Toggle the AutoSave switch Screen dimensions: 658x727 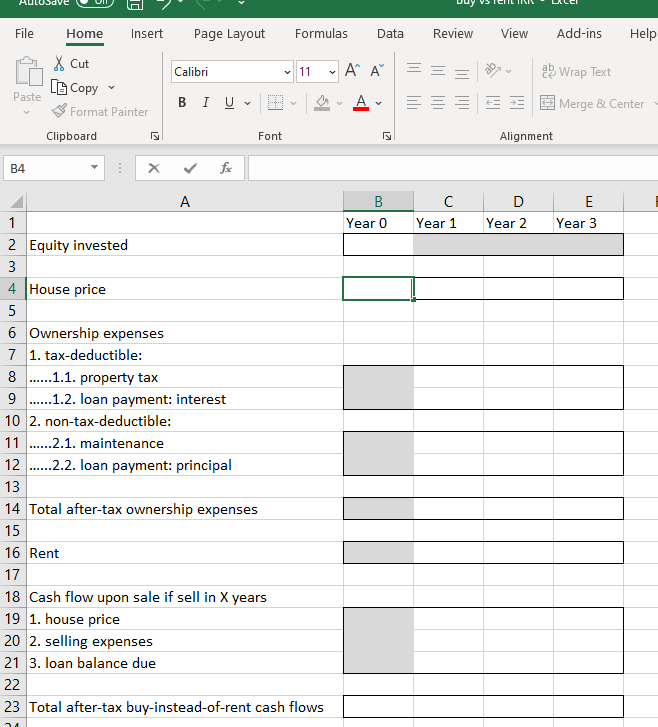[95, 3]
